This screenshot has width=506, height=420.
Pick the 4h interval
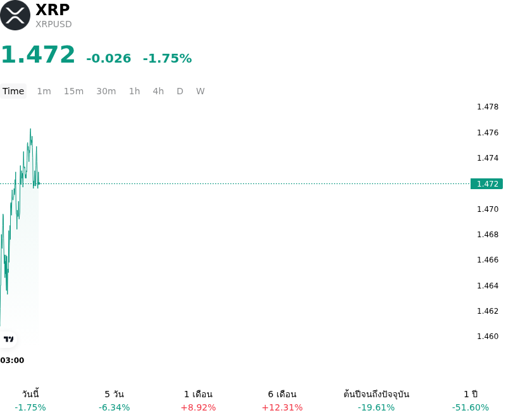(158, 91)
